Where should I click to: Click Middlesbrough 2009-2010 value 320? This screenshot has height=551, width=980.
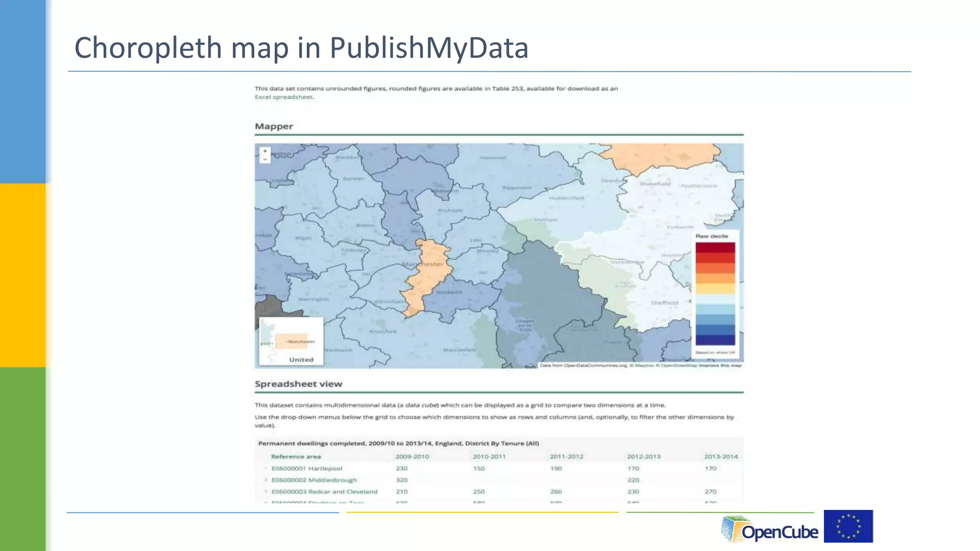[x=401, y=480]
